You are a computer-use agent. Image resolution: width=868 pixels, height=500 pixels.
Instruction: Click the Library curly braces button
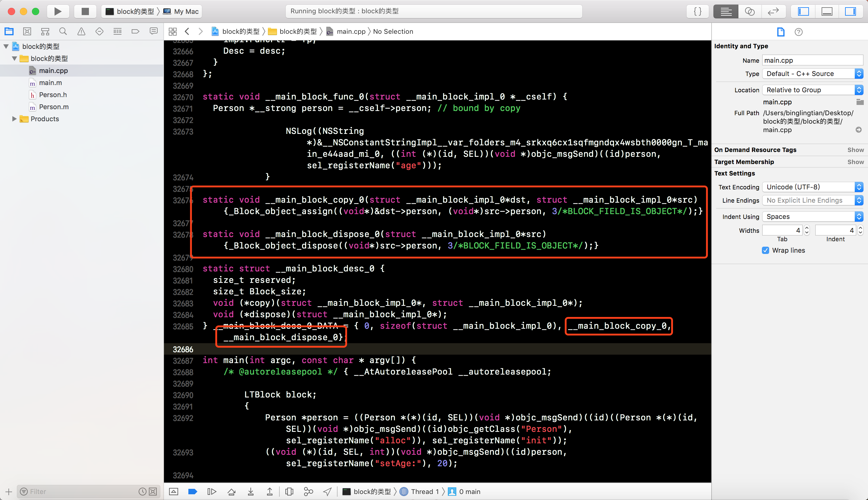click(x=697, y=11)
